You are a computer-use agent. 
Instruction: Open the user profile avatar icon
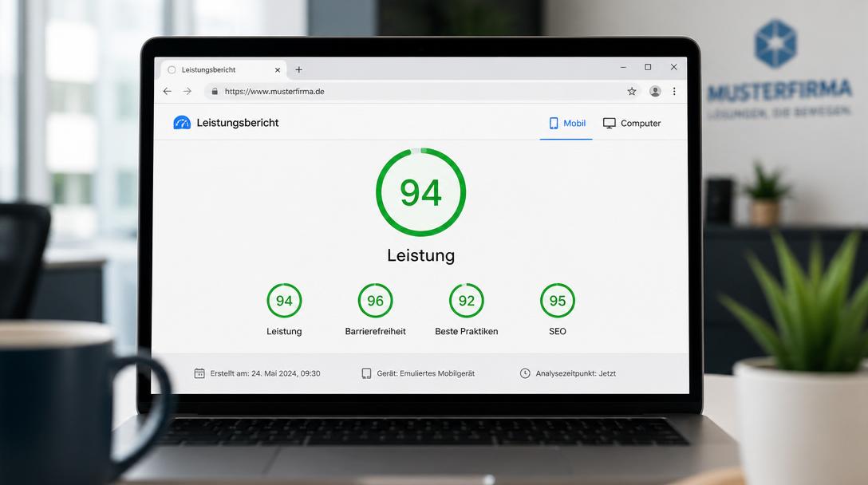pyautogui.click(x=655, y=92)
